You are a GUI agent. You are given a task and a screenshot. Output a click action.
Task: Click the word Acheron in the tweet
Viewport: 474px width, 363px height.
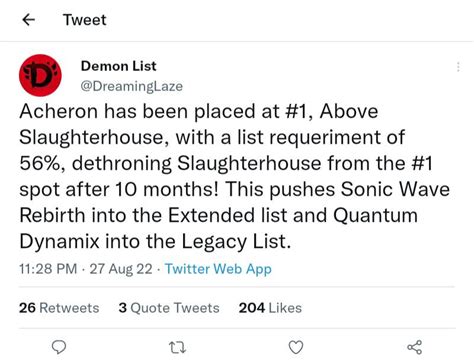tap(59, 111)
